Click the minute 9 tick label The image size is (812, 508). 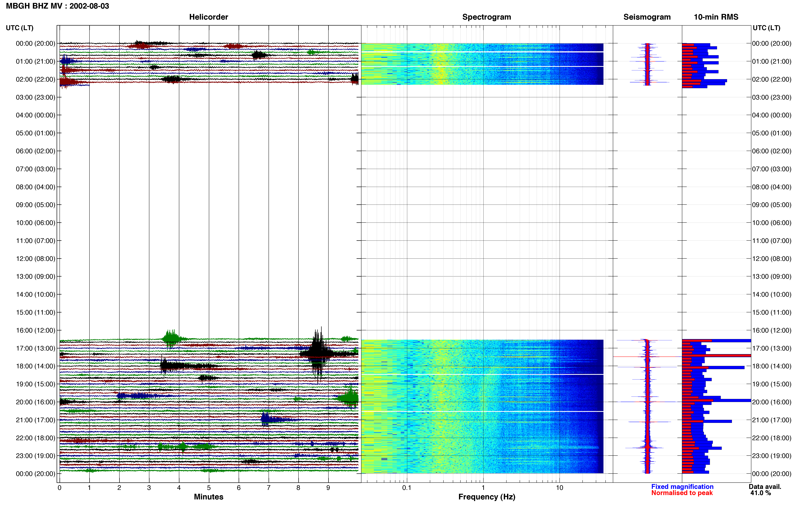(328, 488)
